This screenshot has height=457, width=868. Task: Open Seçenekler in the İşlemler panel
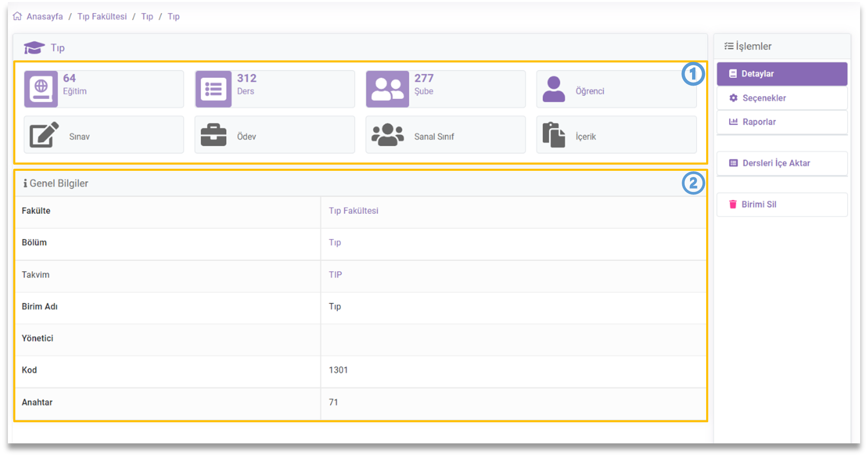tap(781, 98)
